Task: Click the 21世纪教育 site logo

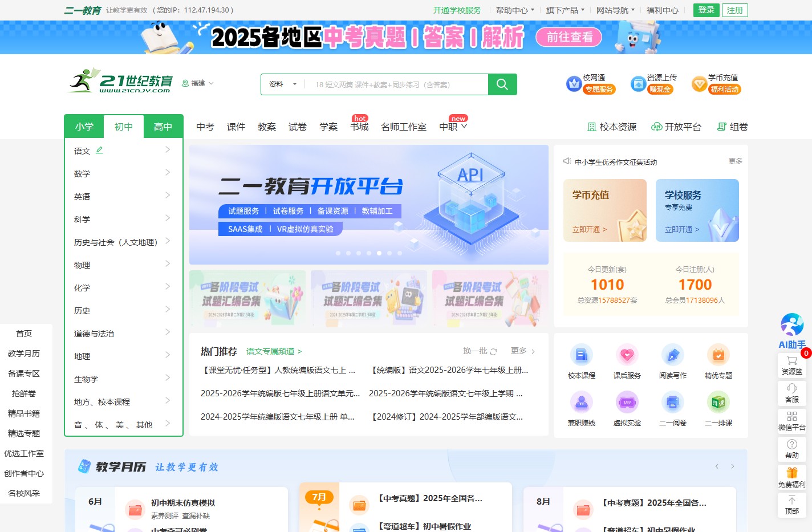Action: pos(120,81)
